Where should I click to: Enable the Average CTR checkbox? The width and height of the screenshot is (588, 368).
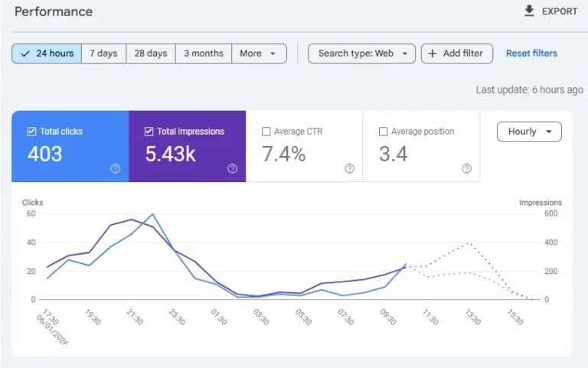266,132
